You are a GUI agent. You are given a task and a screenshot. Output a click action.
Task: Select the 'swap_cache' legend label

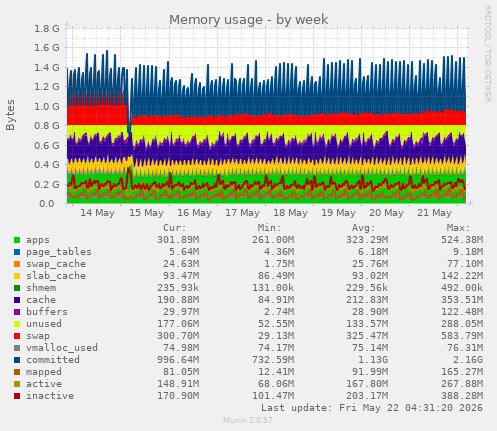click(x=56, y=264)
